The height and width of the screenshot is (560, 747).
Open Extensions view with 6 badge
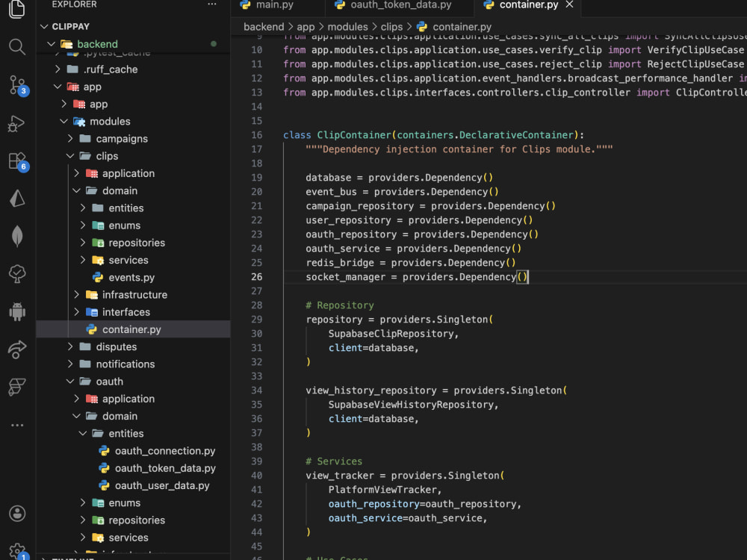tap(18, 161)
